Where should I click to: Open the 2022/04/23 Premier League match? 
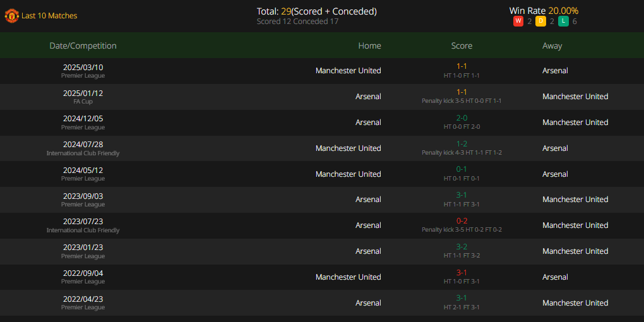[322, 303]
